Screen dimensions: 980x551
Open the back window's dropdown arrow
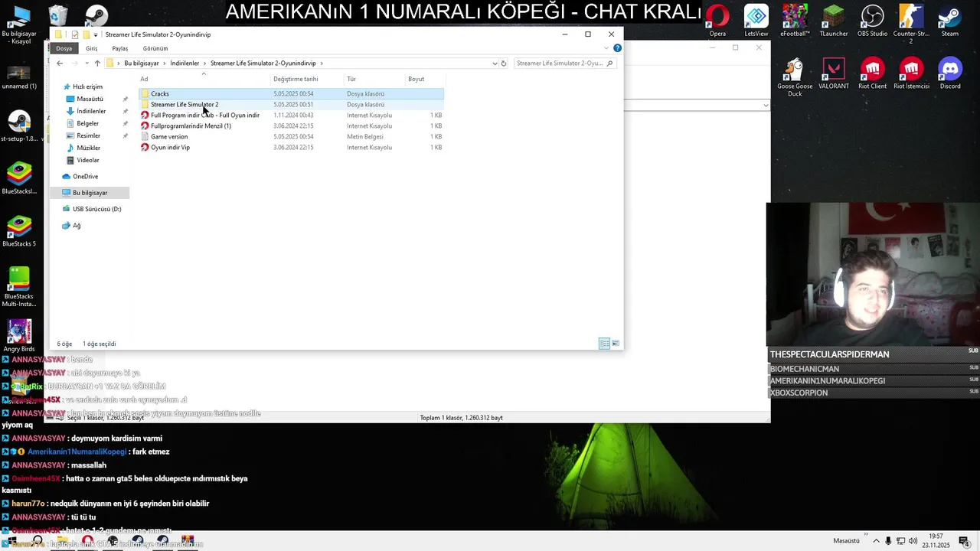[x=766, y=105]
